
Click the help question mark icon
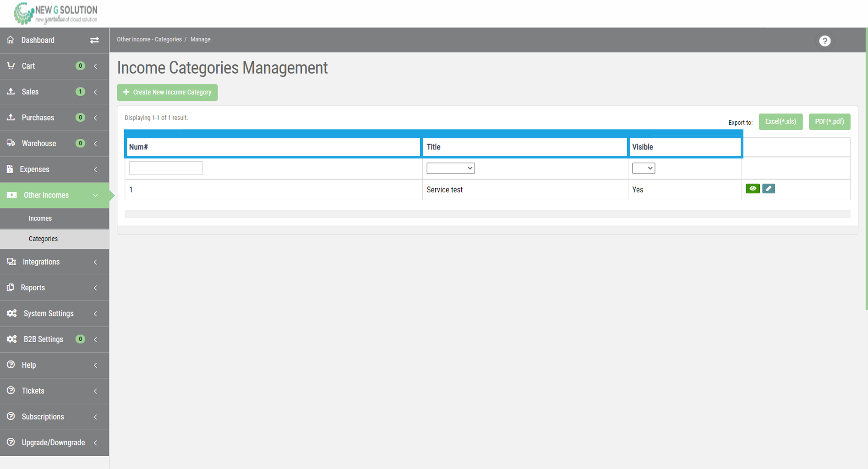click(824, 41)
